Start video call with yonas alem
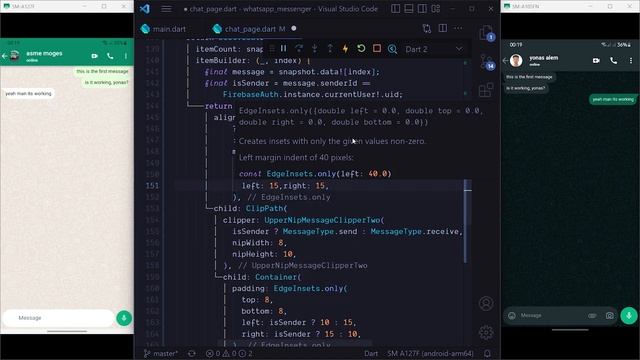Image resolution: width=640 pixels, height=360 pixels. click(596, 60)
